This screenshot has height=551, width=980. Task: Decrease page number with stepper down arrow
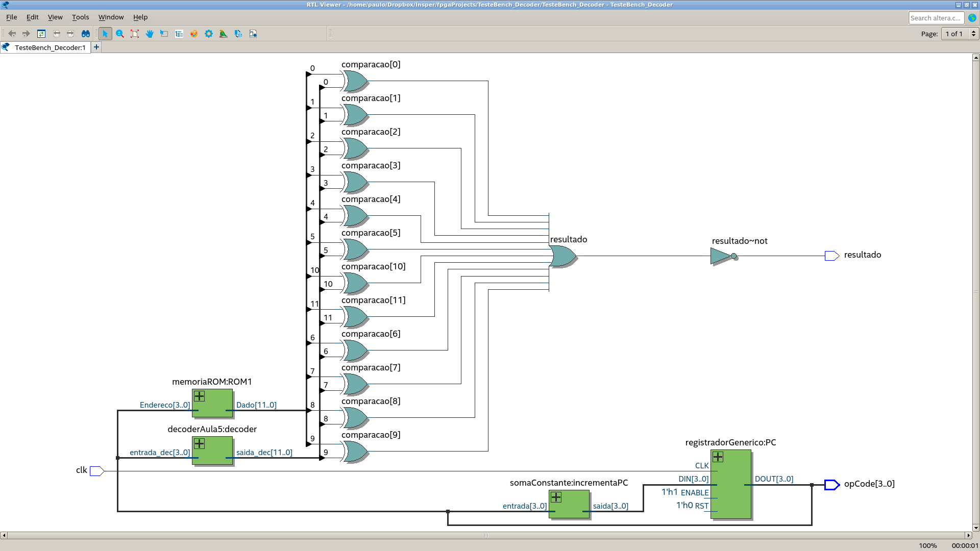[973, 36]
